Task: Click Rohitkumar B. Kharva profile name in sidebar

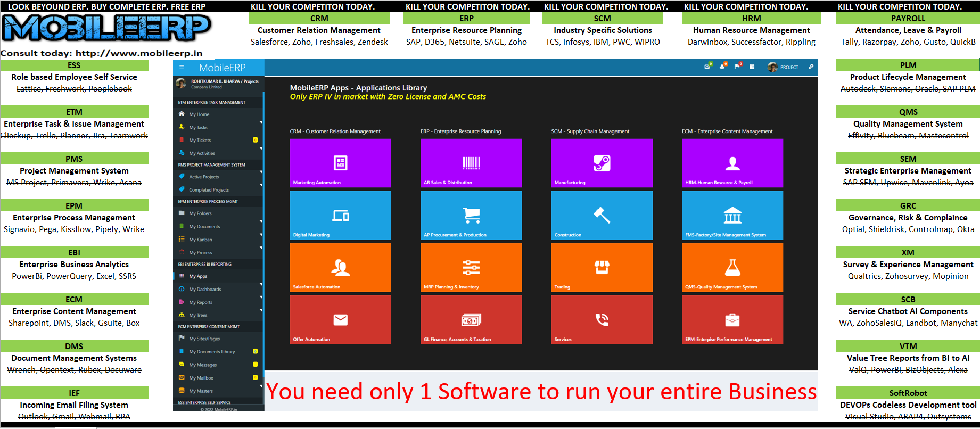Action: tap(225, 81)
